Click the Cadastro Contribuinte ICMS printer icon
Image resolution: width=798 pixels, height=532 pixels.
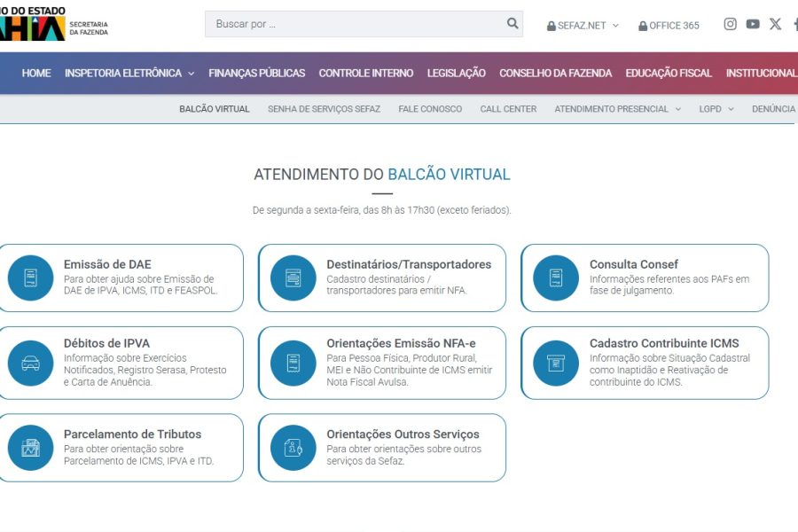tap(554, 363)
